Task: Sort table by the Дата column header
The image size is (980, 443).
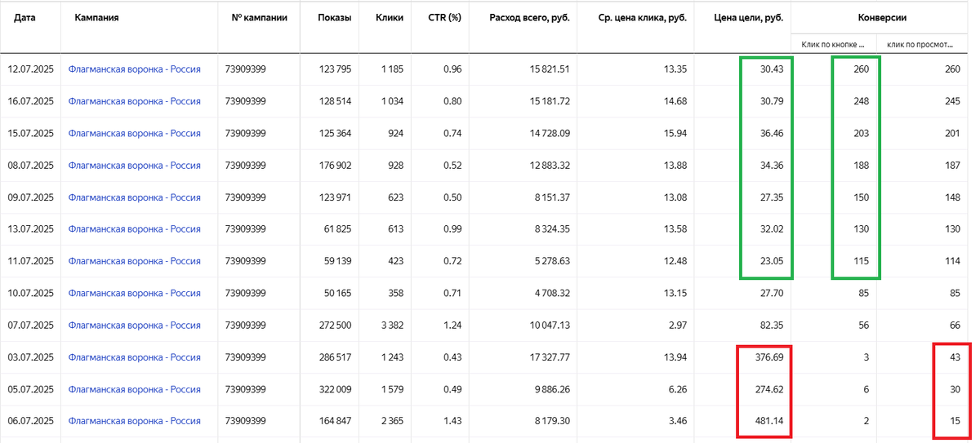Action: (x=24, y=17)
